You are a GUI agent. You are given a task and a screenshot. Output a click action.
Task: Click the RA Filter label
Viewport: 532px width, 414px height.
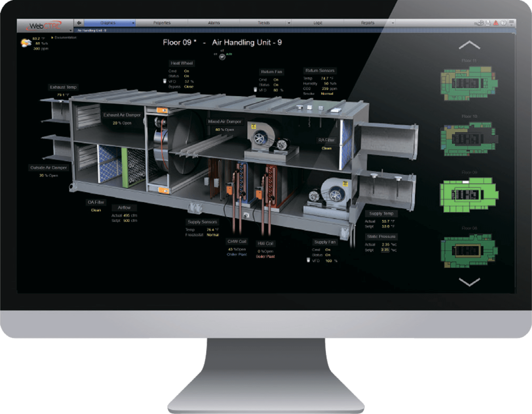pos(326,140)
